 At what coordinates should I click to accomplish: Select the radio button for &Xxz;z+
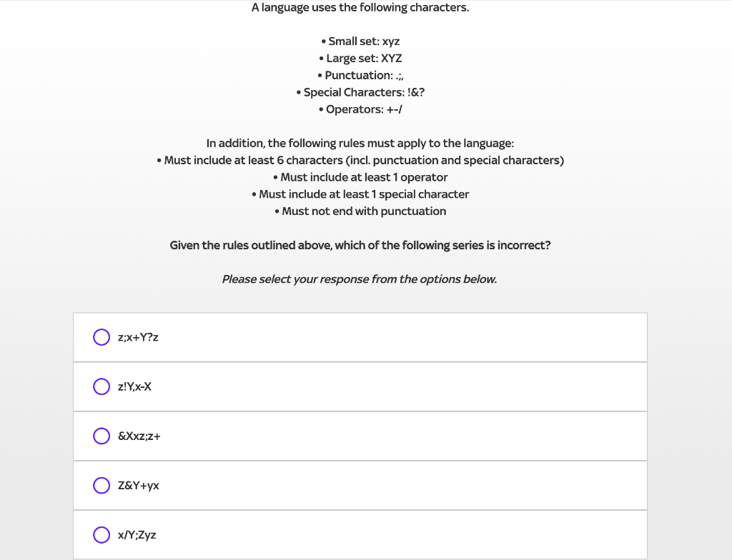101,436
